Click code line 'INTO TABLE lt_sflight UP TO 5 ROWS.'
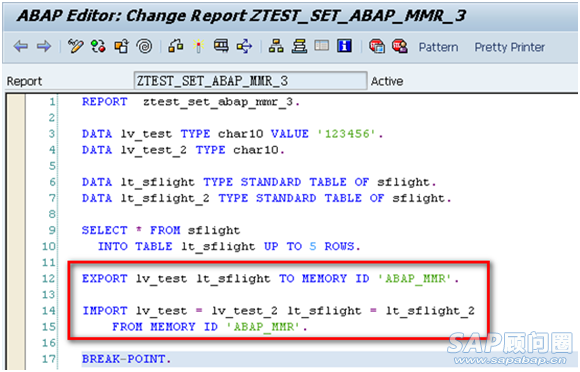 tap(229, 247)
